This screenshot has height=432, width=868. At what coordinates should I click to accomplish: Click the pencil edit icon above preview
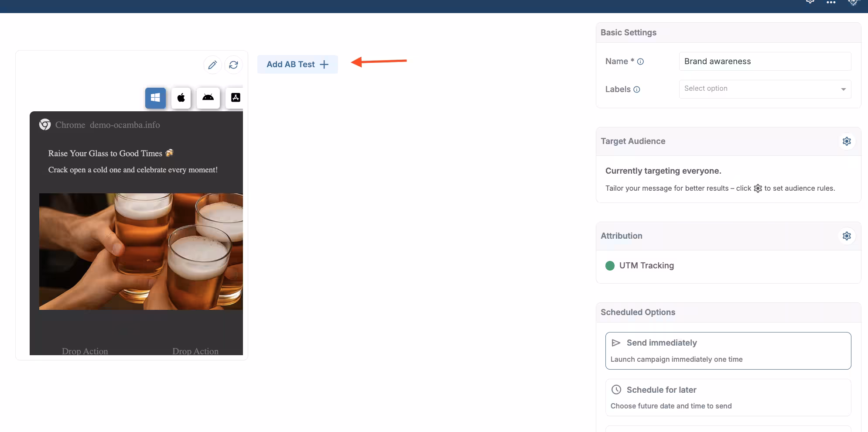[212, 65]
